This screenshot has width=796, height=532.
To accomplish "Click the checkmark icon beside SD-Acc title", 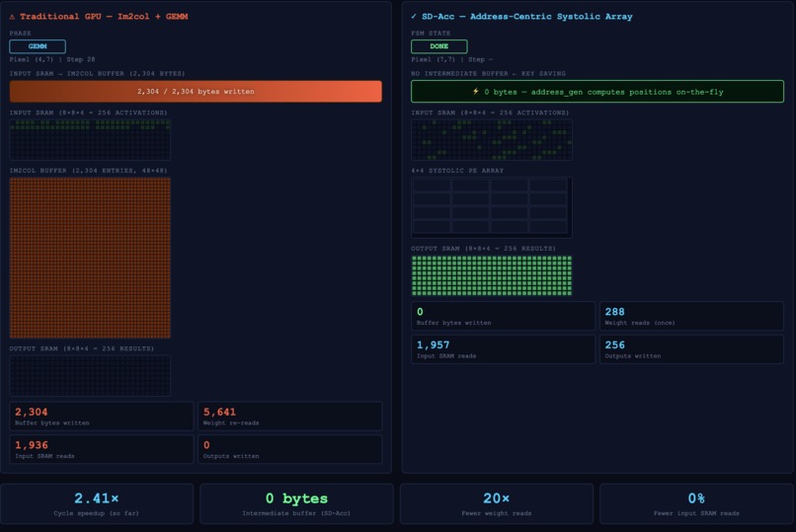I will coord(414,16).
